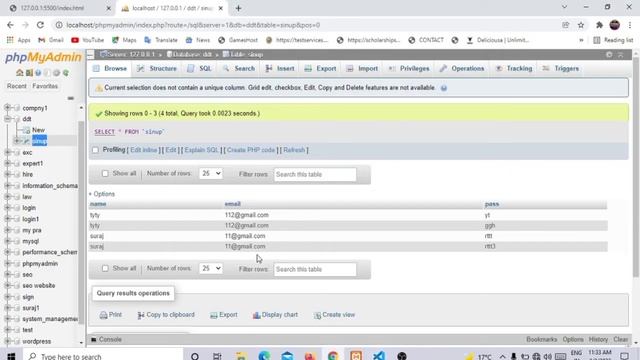Expand the compny1 database node
This screenshot has height=360, width=640.
point(7,108)
